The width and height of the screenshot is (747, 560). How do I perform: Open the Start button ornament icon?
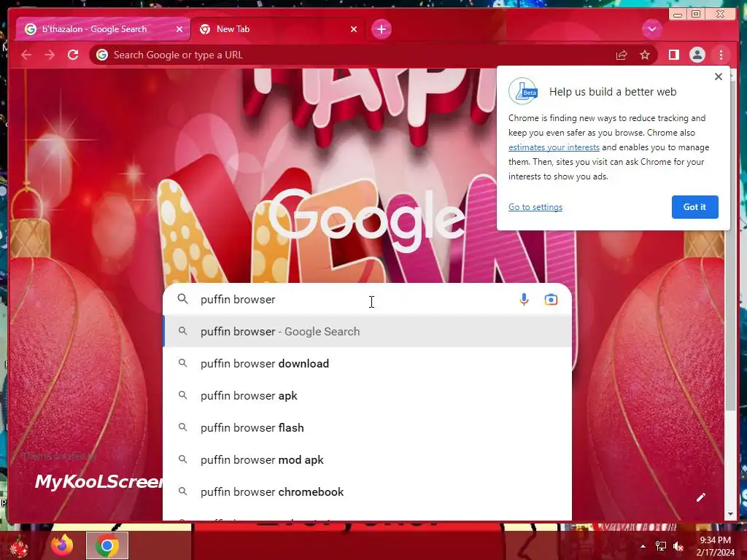pyautogui.click(x=18, y=546)
